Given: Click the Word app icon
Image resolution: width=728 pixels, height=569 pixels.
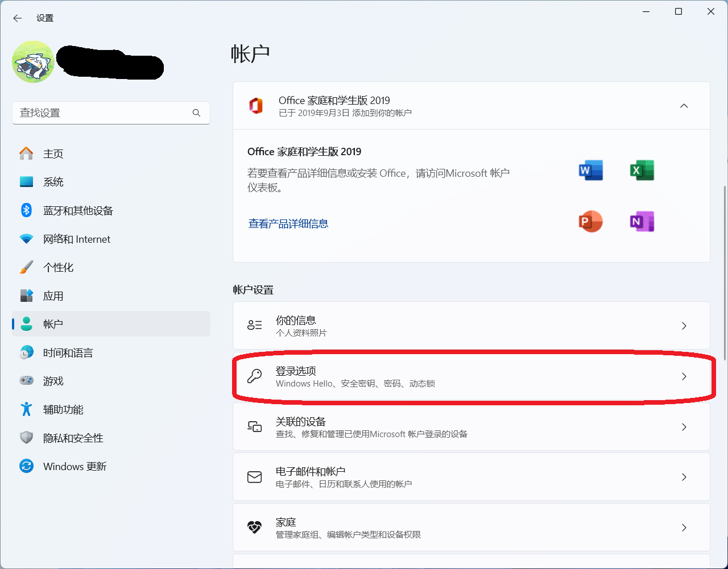Looking at the screenshot, I should click(x=591, y=170).
